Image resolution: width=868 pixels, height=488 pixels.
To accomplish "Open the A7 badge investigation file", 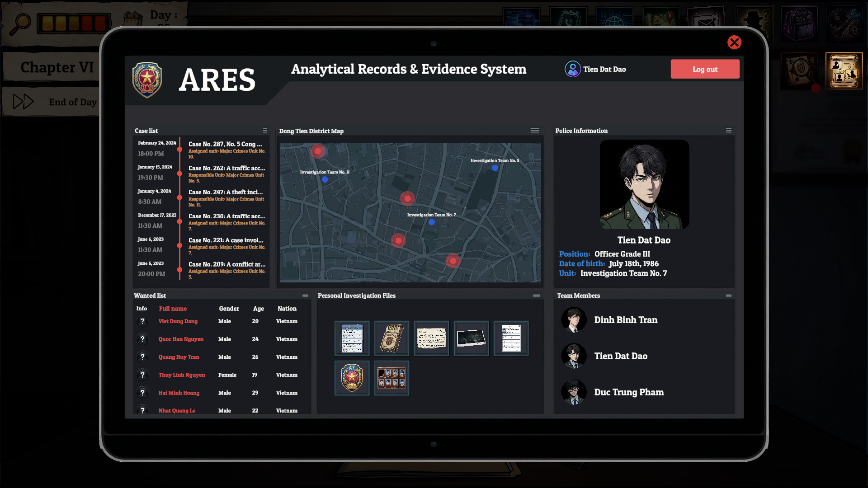I will coord(352,378).
